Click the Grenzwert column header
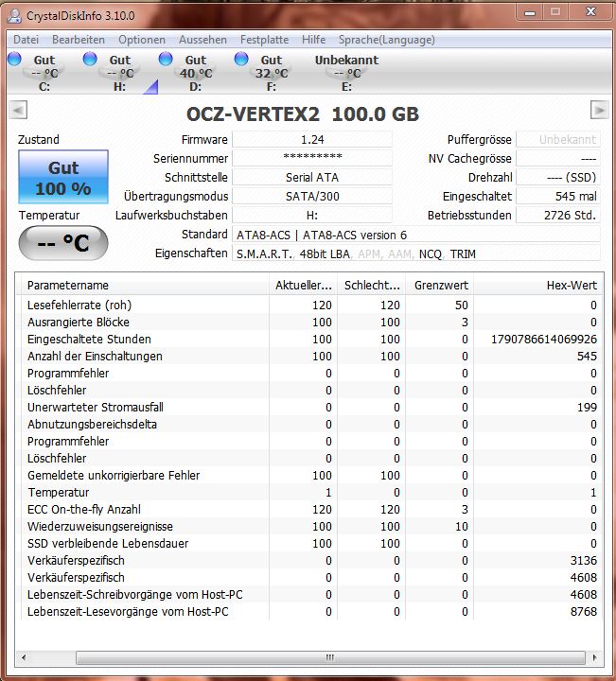 [440, 286]
